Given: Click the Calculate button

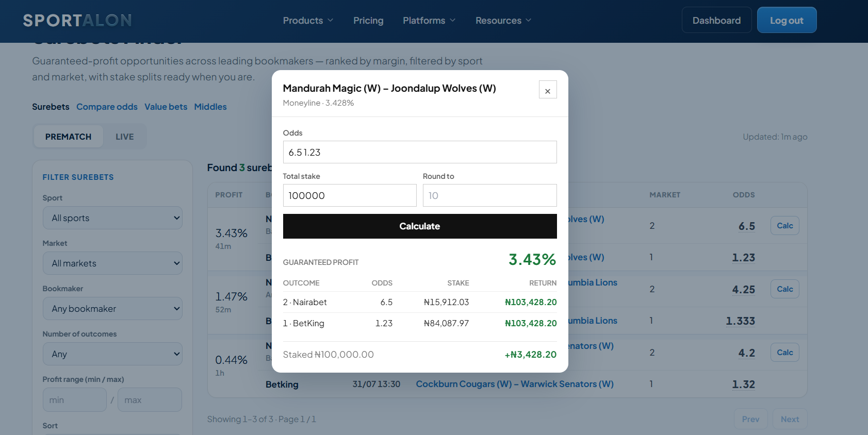Looking at the screenshot, I should (420, 226).
